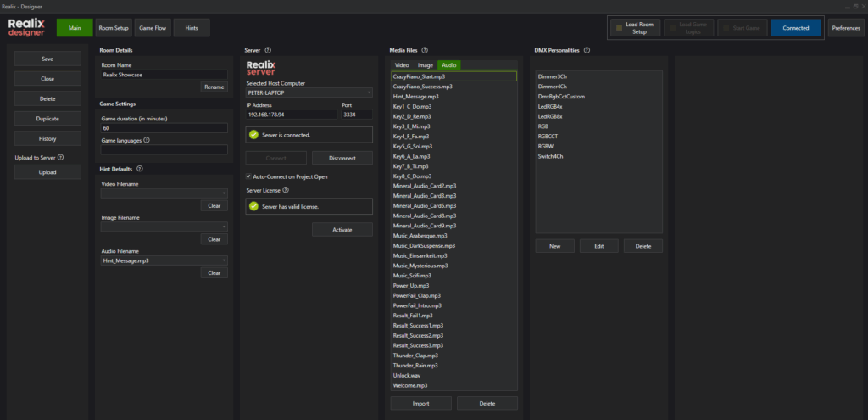
Task: Open the Video Filename dropdown
Action: (164, 193)
